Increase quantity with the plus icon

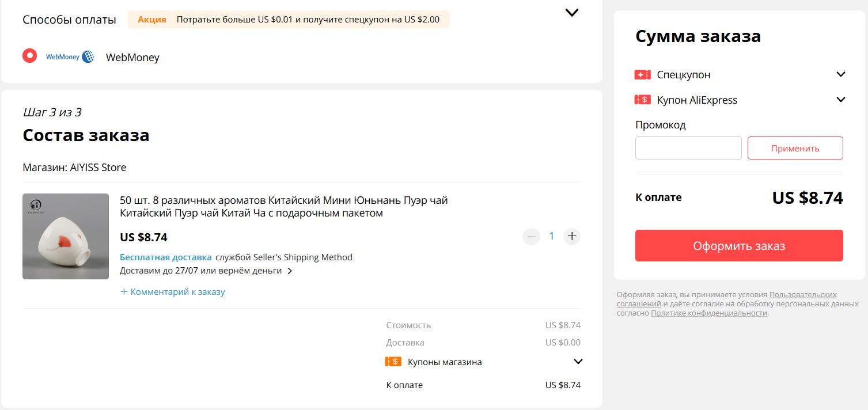tap(571, 236)
